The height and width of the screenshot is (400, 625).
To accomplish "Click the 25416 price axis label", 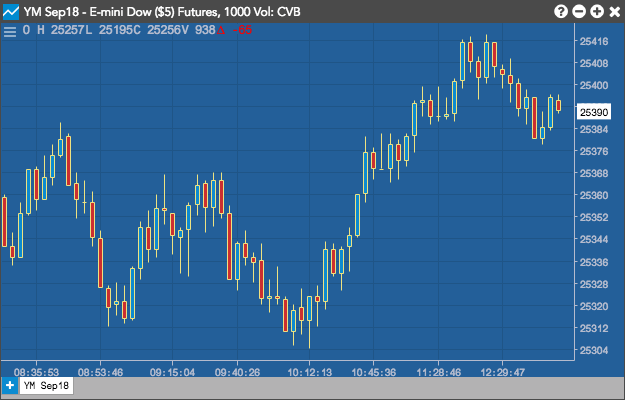I will coord(594,41).
